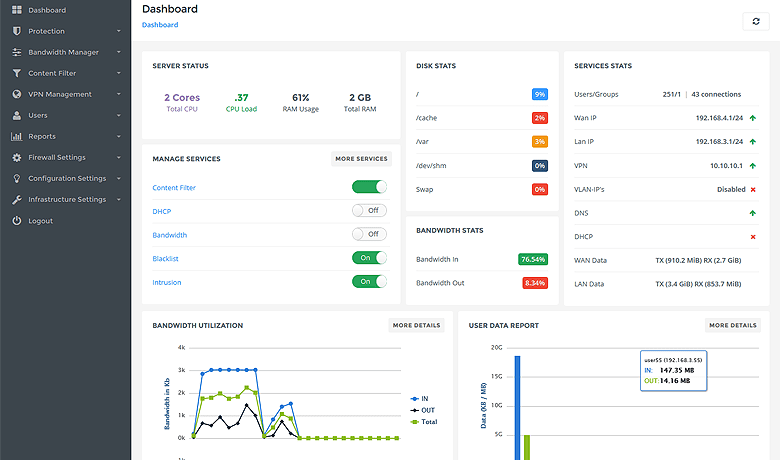Viewport: 780px width, 460px height.
Task: Open the Bandwidth Manager sidebar menu
Action: [x=65, y=52]
